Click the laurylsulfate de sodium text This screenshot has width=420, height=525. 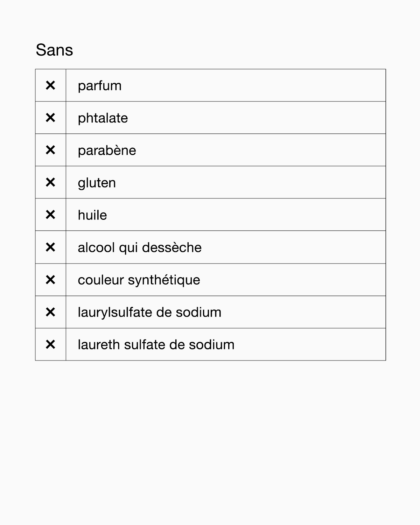(x=149, y=312)
